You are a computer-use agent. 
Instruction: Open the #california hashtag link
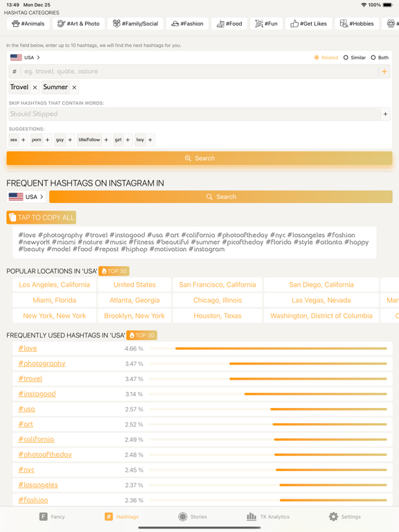(x=36, y=439)
